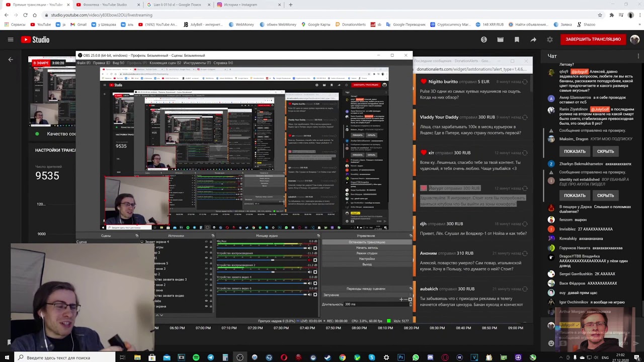Toggle lock of Захват экрана 4 source
644x362 pixels.
coord(211,241)
